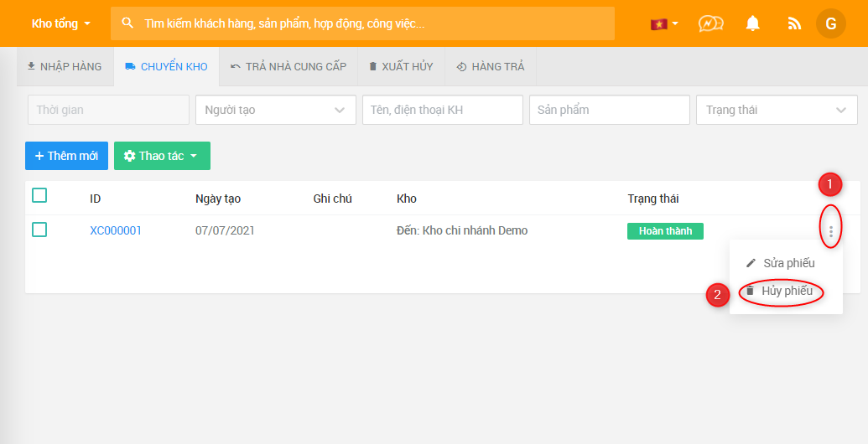Click the Thêm mới button

[x=66, y=156]
